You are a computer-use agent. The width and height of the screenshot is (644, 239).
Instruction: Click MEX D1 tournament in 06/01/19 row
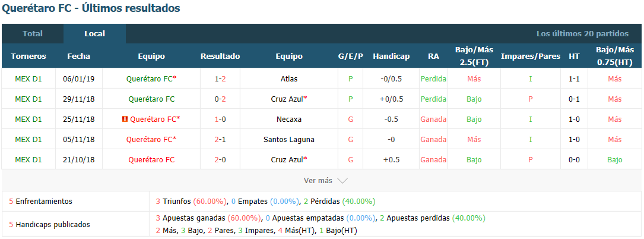[x=28, y=78]
